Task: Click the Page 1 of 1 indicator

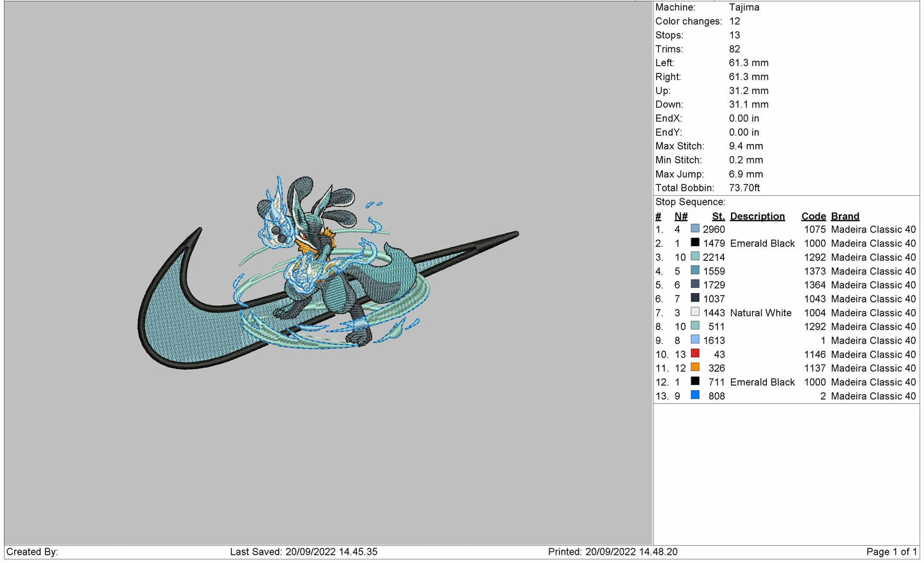Action: coord(891,551)
